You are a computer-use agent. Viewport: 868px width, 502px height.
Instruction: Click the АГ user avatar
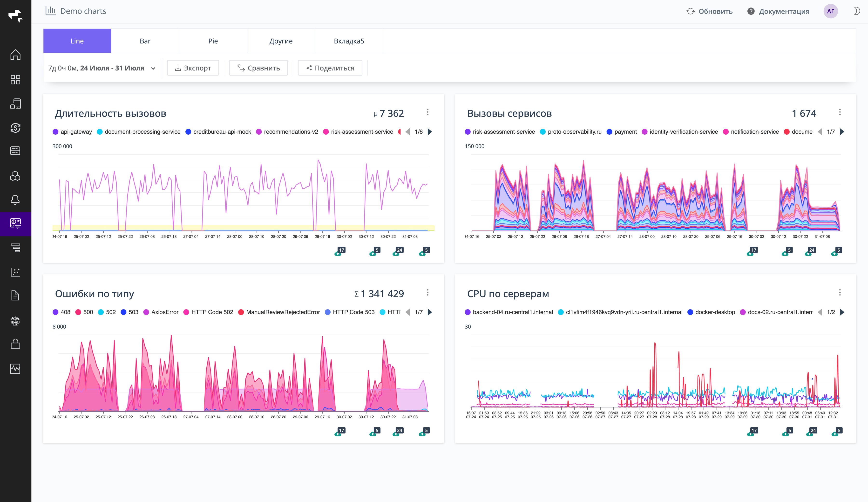(830, 11)
